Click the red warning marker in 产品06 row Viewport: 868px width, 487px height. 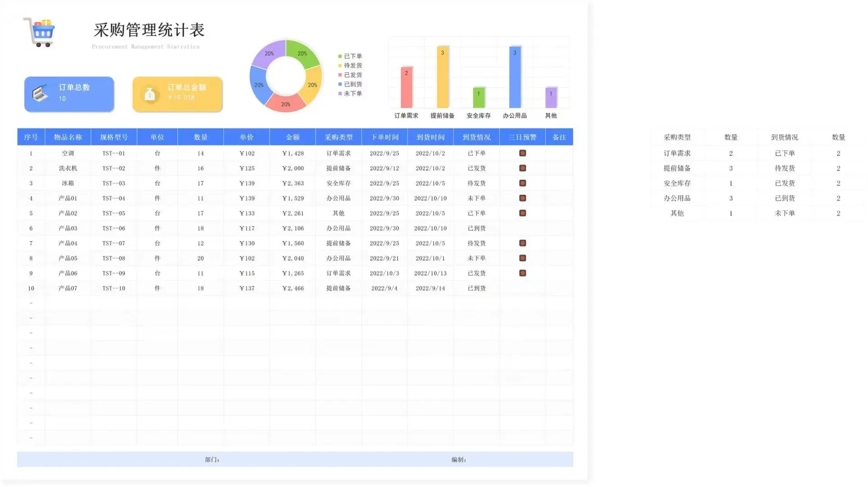[523, 273]
